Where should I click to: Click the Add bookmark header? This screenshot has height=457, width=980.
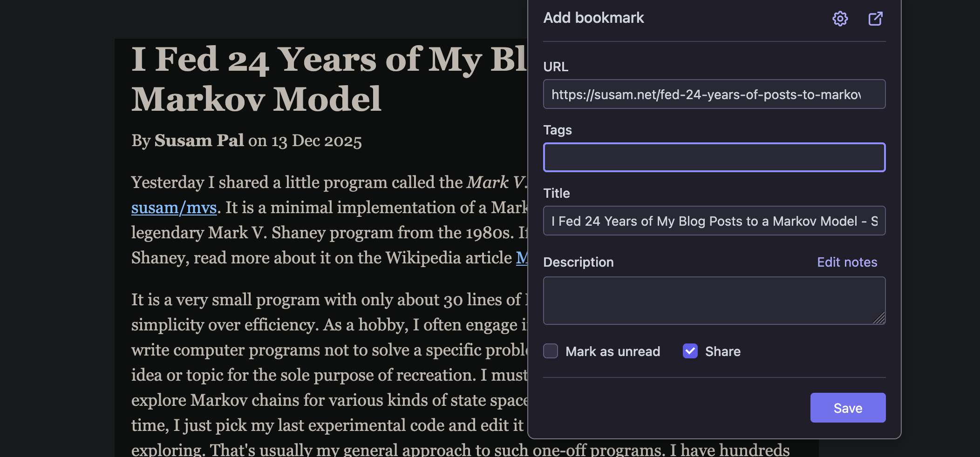(x=593, y=18)
